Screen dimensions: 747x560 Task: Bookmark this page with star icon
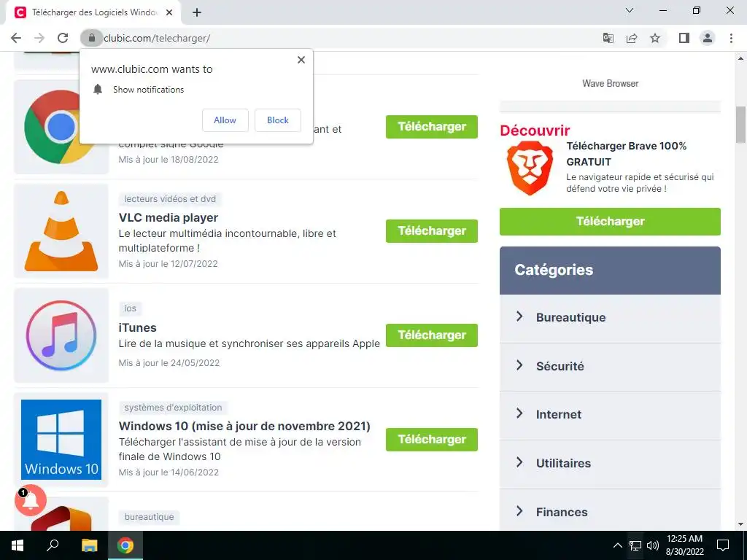tap(655, 38)
